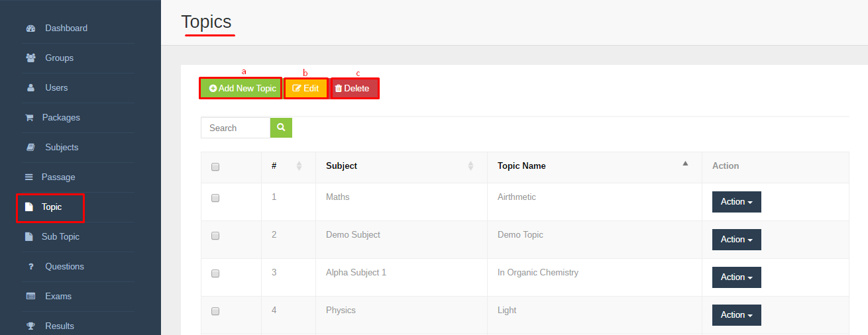
Task: Click the Add New Topic button
Action: [241, 88]
